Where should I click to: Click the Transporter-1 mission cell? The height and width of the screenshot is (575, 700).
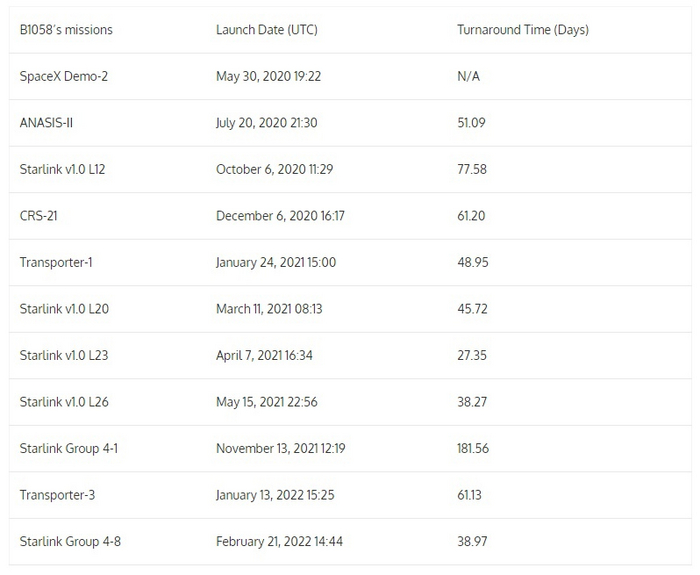point(56,263)
